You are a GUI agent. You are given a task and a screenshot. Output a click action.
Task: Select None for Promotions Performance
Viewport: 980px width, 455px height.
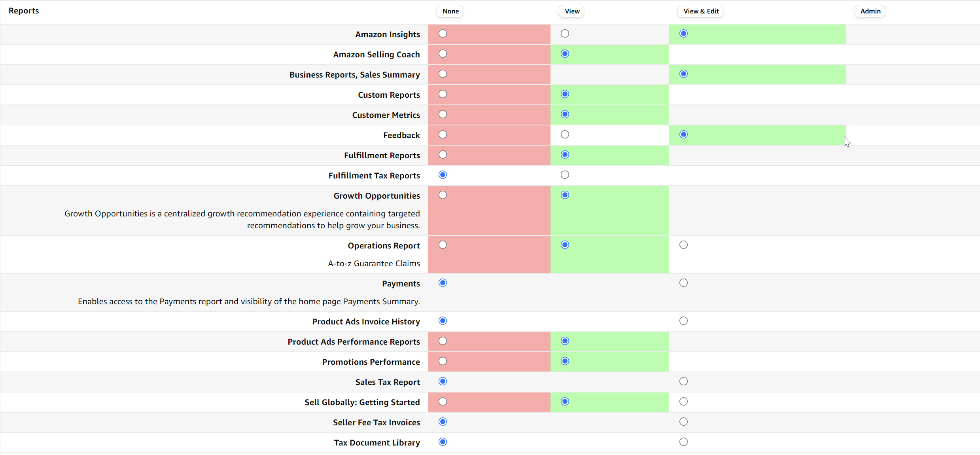[x=443, y=361]
